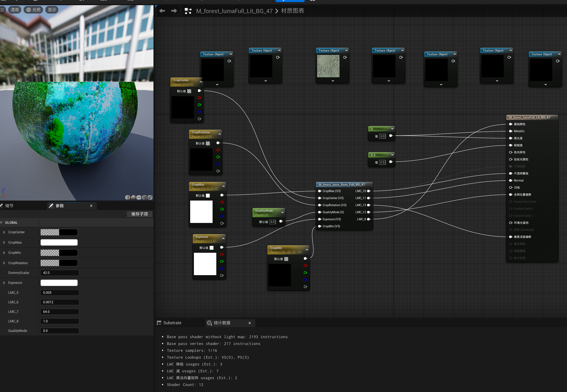This screenshot has width=567, height=392.
Task: Click the material graph breadcrumb icon
Action: (x=188, y=11)
